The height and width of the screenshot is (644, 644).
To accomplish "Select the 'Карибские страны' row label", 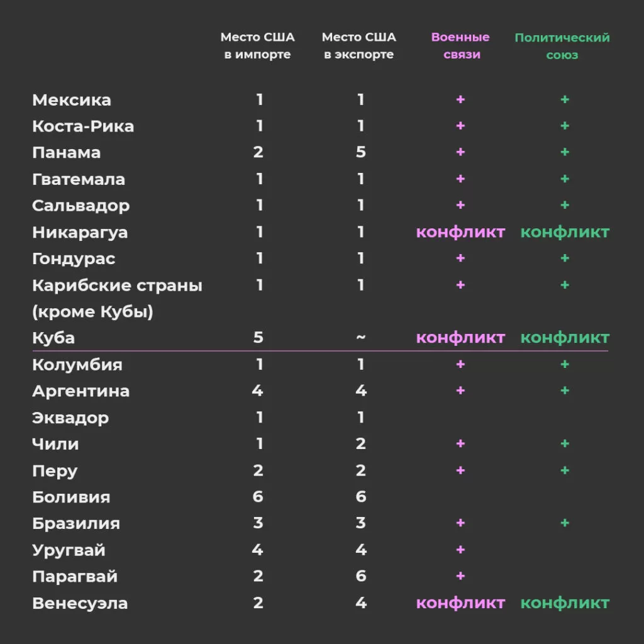I will pos(117,286).
